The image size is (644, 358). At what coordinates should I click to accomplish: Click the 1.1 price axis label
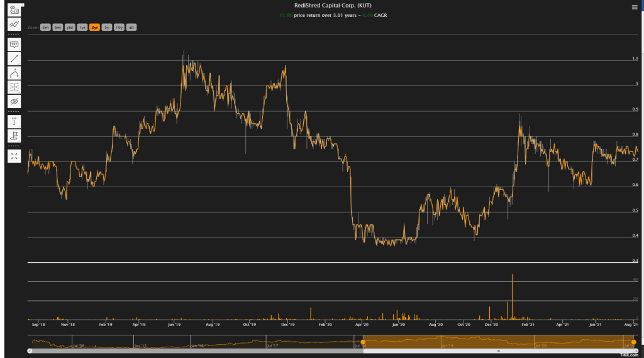pyautogui.click(x=635, y=58)
